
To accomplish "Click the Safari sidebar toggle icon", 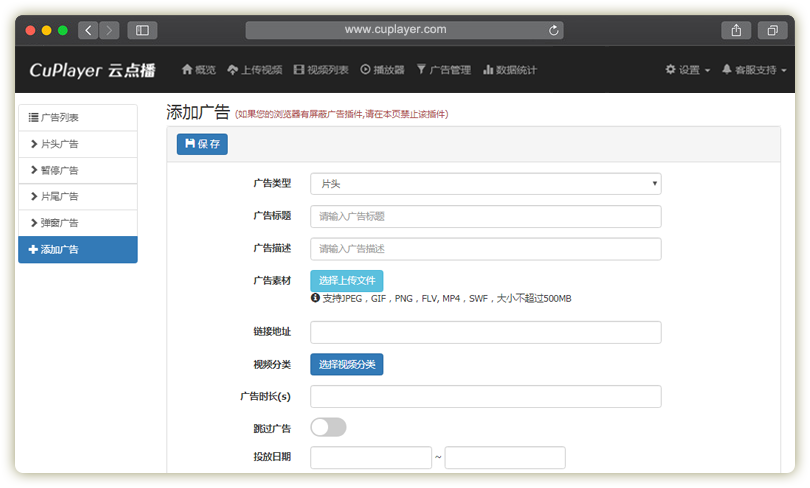I will click(142, 30).
